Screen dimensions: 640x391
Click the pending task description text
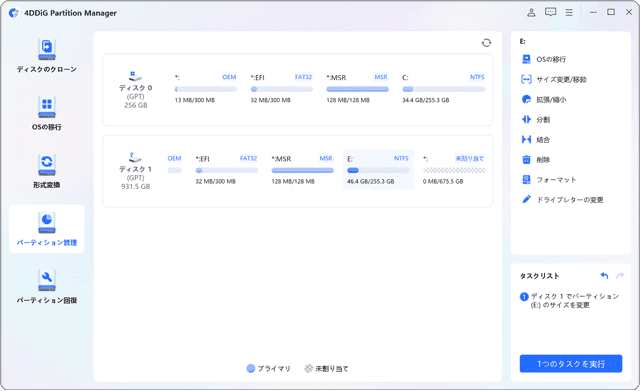coord(575,300)
